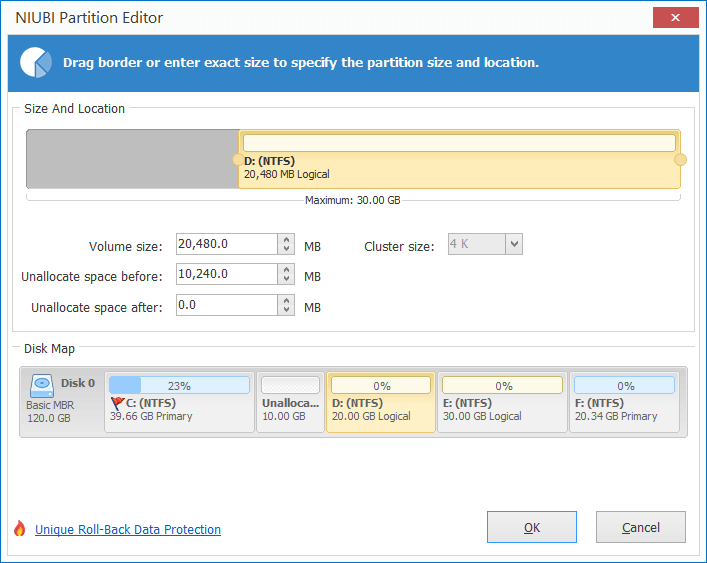707x563 pixels.
Task: Select the Unallocated 10.00 GB block
Action: 290,402
